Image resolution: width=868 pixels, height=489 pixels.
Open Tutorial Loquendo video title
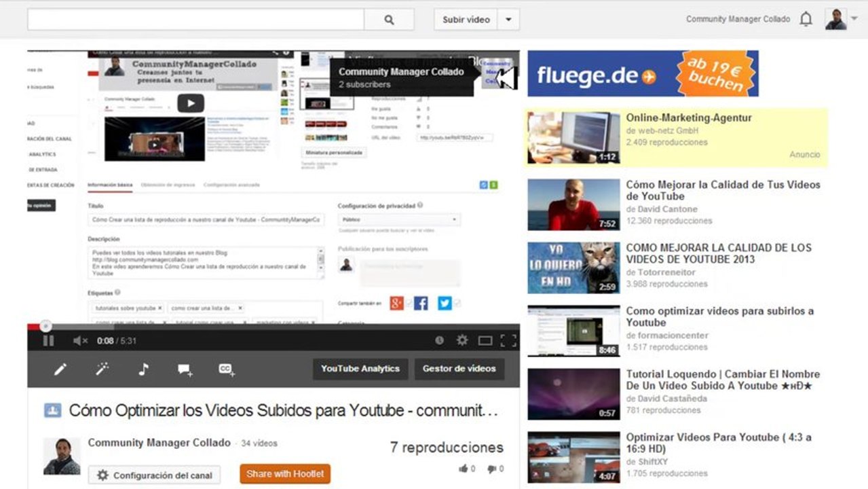pyautogui.click(x=723, y=380)
